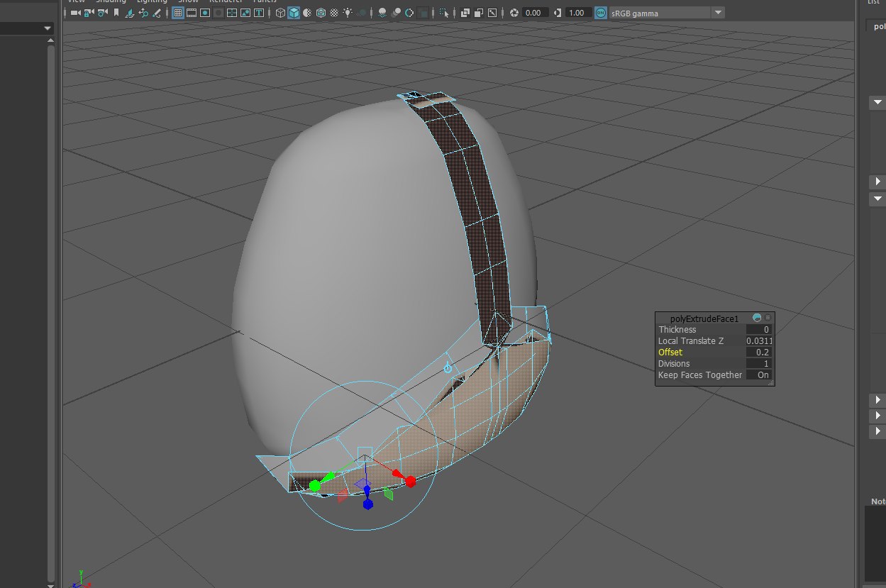
Task: Click the Divisions value field
Action: [758, 364]
